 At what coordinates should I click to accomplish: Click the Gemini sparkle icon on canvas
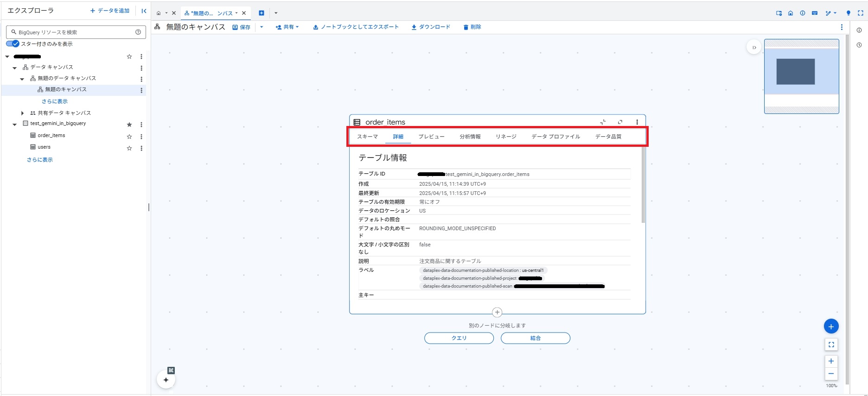tap(166, 380)
